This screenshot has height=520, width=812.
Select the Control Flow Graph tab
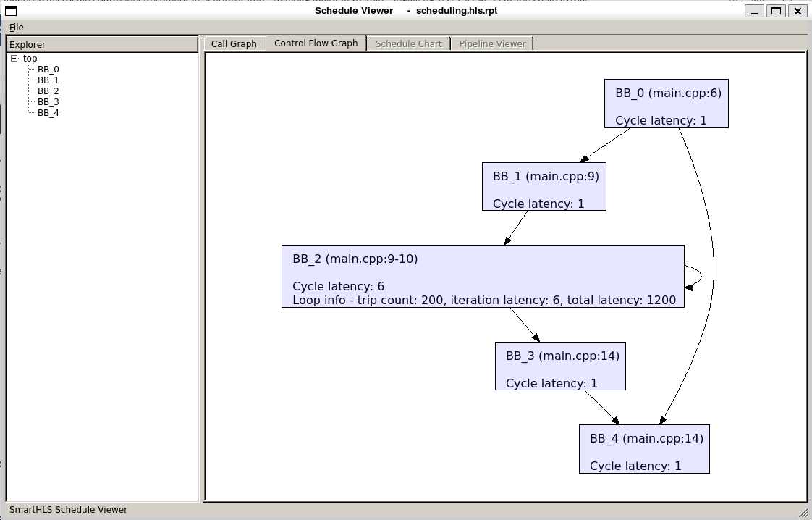point(316,43)
